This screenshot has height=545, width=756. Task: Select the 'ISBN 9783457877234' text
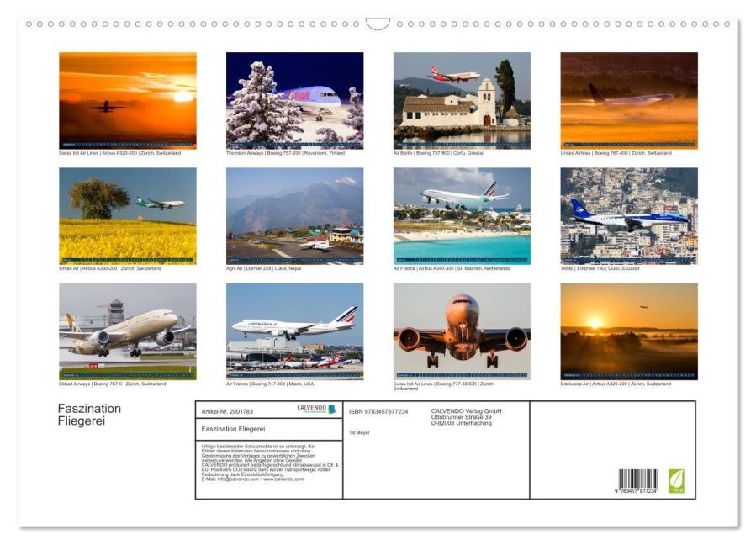click(x=378, y=411)
